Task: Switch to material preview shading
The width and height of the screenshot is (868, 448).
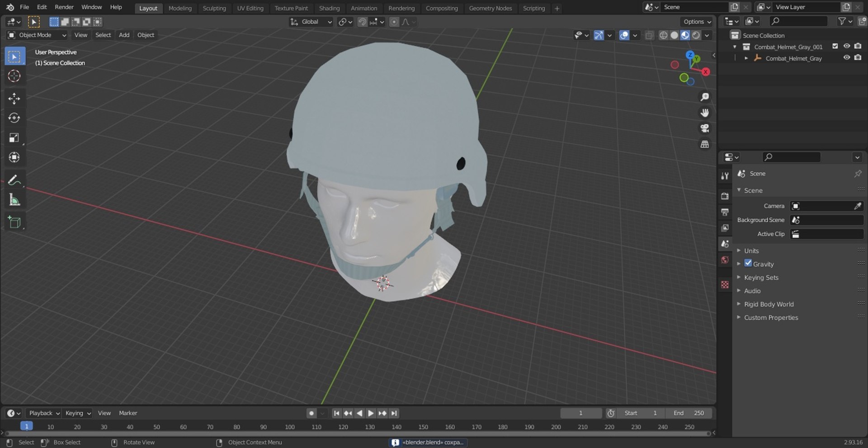Action: tap(685, 35)
